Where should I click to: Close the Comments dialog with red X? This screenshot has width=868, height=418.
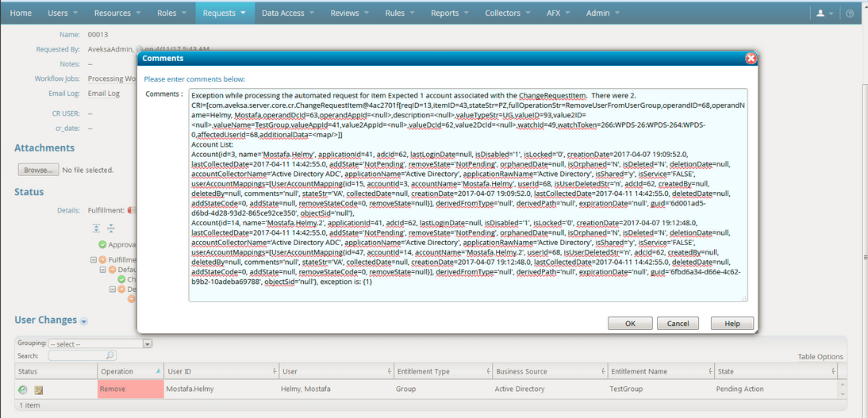pos(750,59)
